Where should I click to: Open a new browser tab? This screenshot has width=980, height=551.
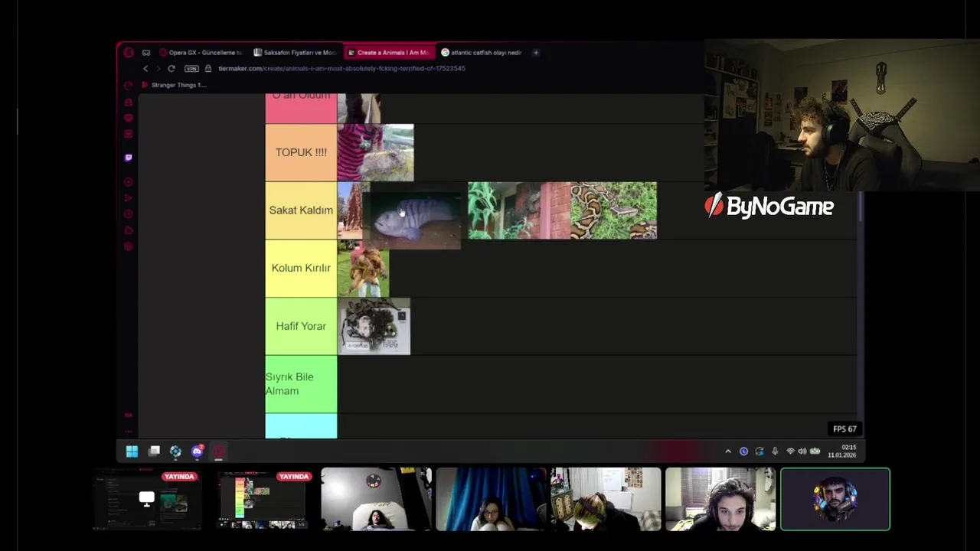(x=536, y=53)
